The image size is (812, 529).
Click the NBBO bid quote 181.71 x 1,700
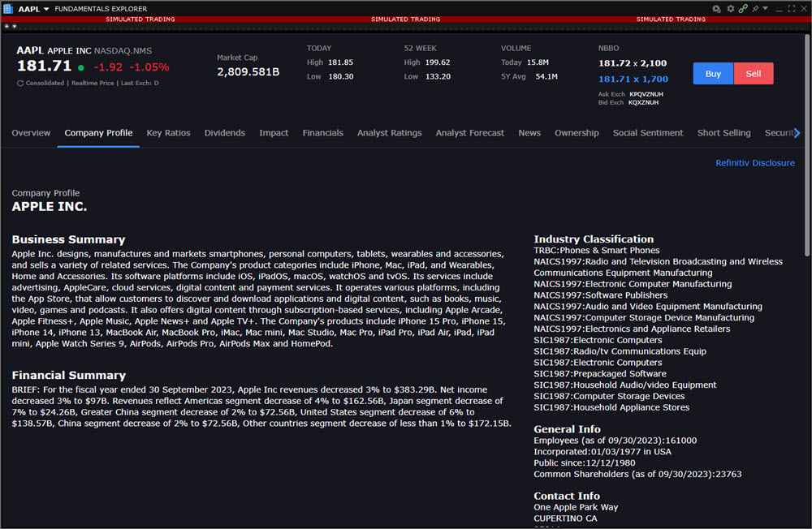[x=633, y=80]
